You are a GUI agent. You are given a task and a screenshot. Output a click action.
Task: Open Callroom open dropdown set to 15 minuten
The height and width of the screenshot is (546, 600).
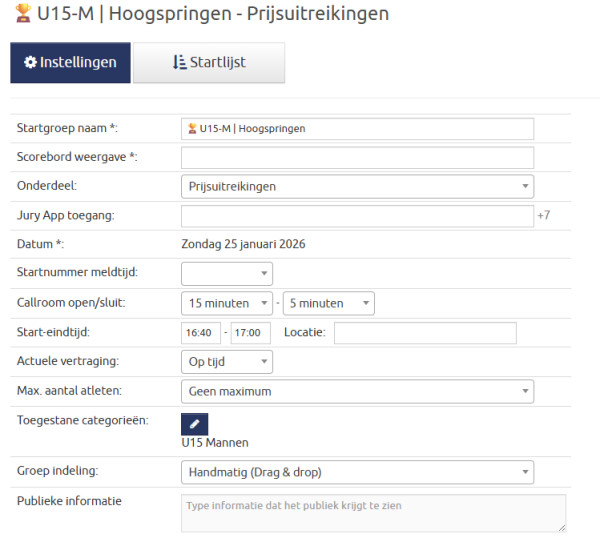pyautogui.click(x=226, y=303)
